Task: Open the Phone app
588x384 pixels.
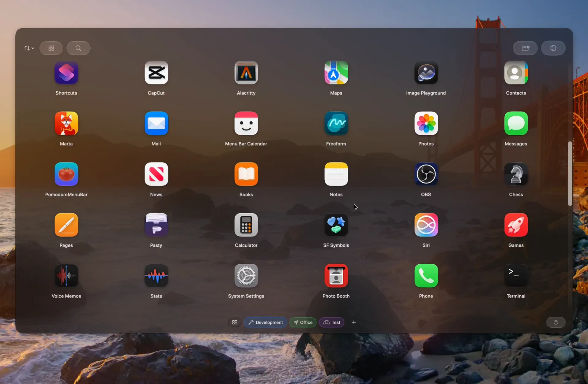Action: [x=426, y=276]
